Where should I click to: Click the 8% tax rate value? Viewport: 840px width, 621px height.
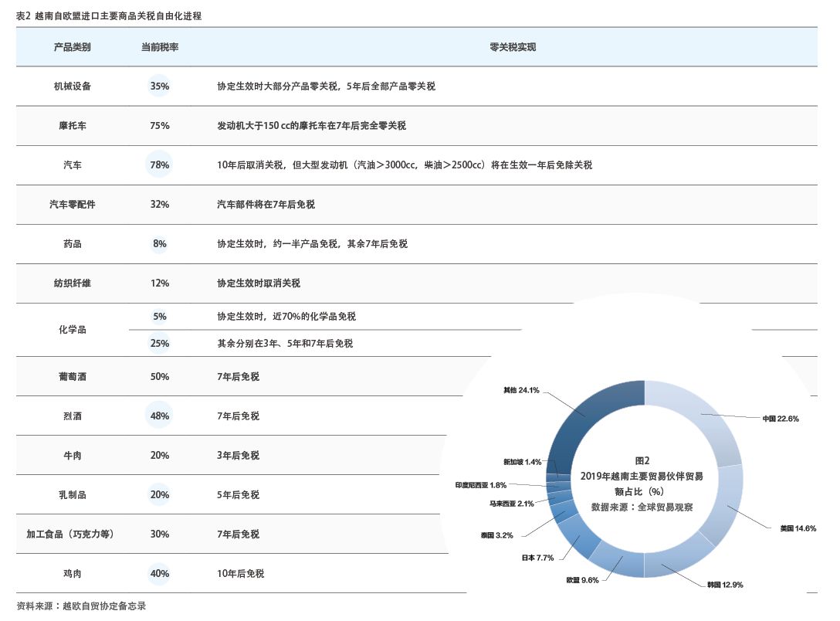pyautogui.click(x=160, y=244)
